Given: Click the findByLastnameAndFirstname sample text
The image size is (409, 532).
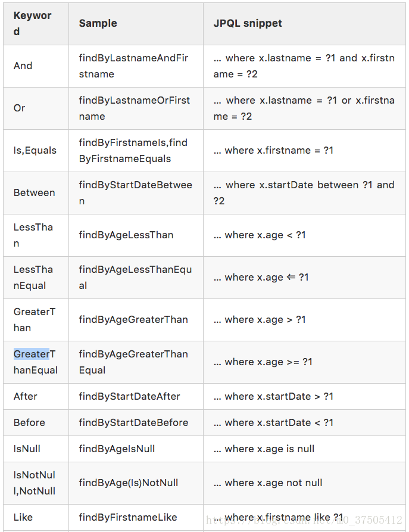Looking at the screenshot, I should point(133,66).
